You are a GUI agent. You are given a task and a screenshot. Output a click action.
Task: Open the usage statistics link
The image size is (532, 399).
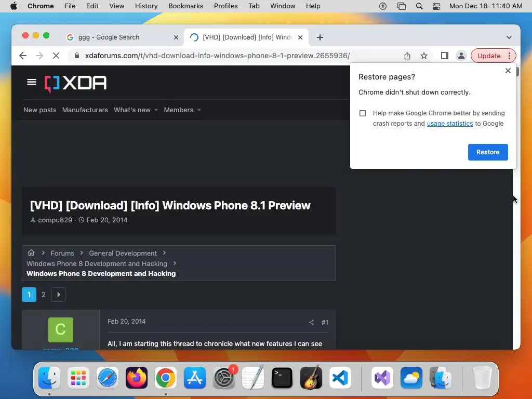point(450,124)
